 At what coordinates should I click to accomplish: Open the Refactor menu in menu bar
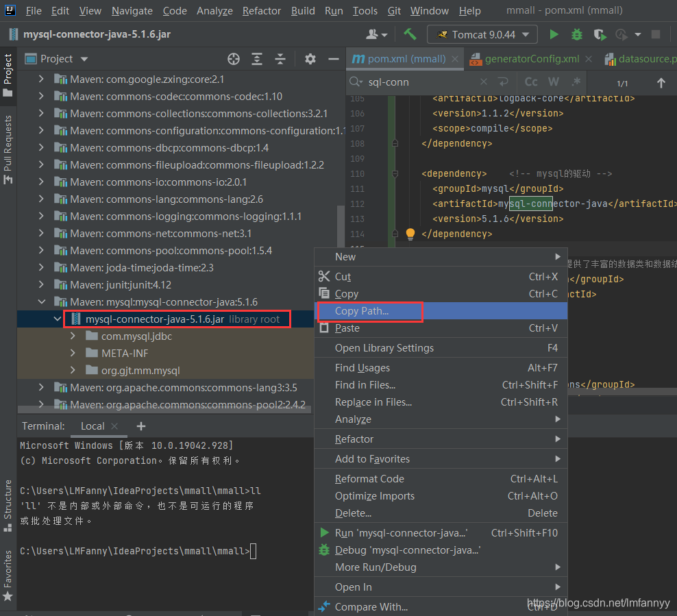pos(262,11)
